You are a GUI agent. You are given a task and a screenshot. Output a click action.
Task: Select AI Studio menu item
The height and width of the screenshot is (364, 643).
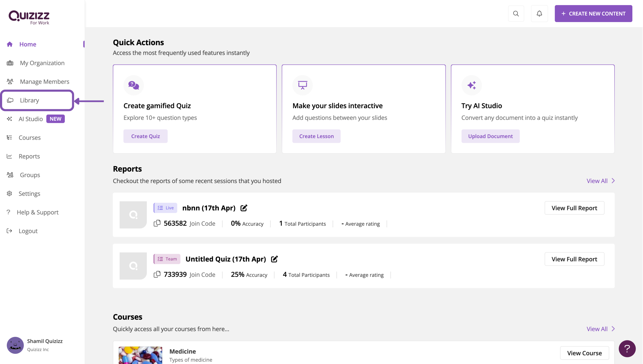31,119
